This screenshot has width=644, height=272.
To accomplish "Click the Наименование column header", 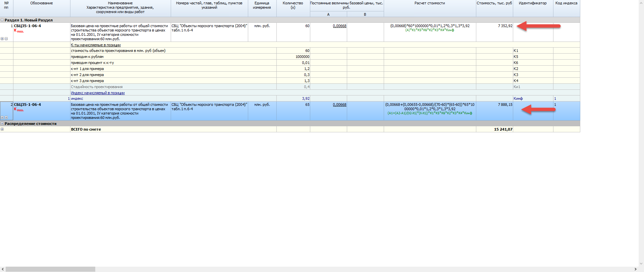I will pos(120,8).
